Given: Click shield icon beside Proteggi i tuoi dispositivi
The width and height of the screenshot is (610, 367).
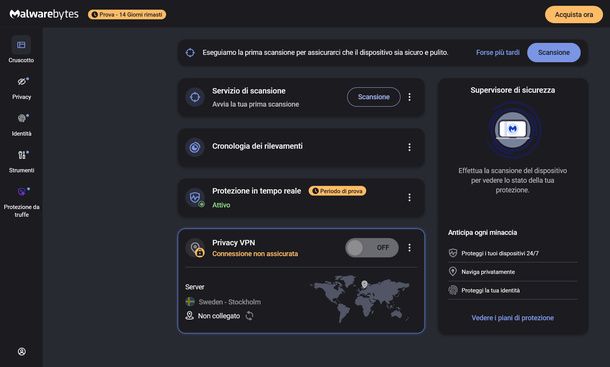Looking at the screenshot, I should pyautogui.click(x=453, y=253).
